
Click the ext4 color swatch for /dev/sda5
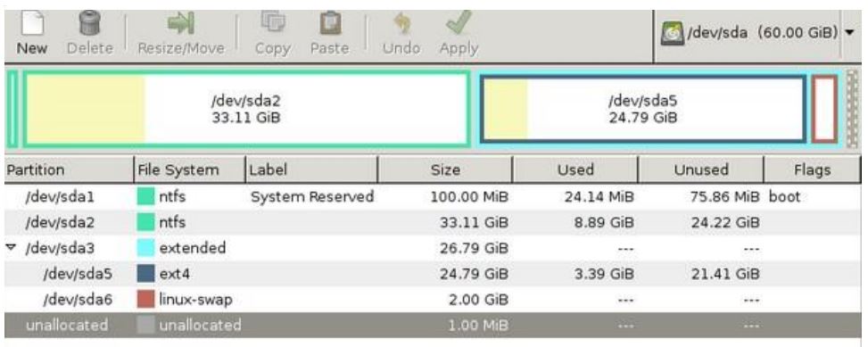[145, 273]
